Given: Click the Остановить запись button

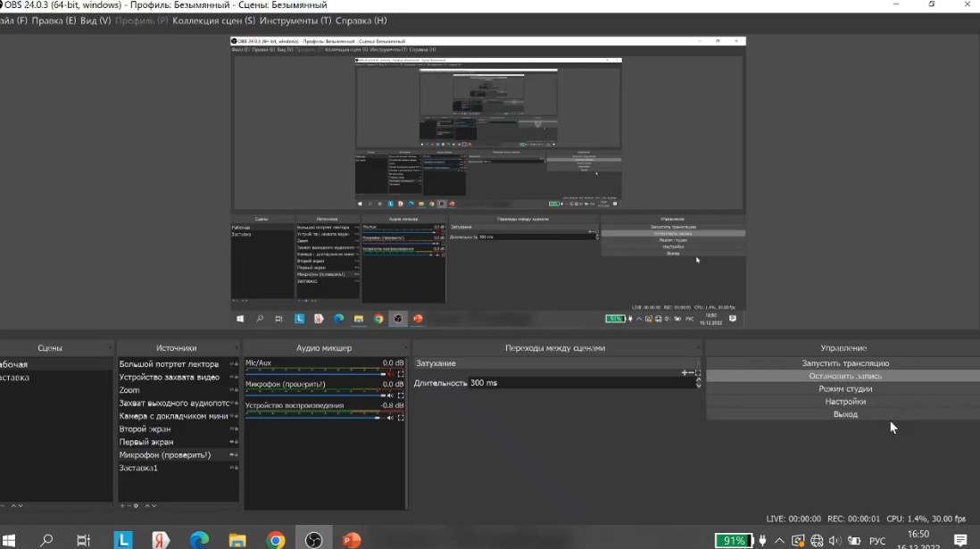Looking at the screenshot, I should [x=844, y=376].
